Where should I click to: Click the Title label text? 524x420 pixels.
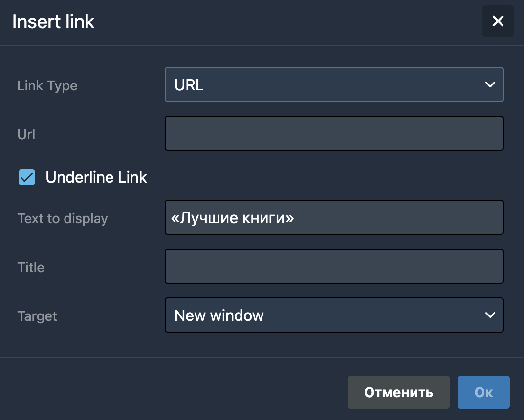31,267
